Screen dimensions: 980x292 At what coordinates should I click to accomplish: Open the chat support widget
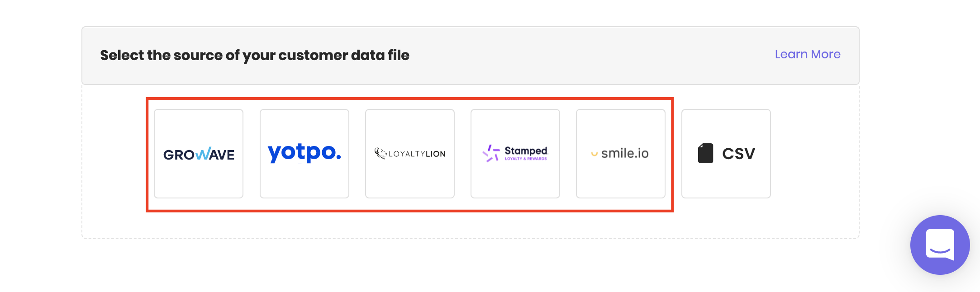pos(940,245)
